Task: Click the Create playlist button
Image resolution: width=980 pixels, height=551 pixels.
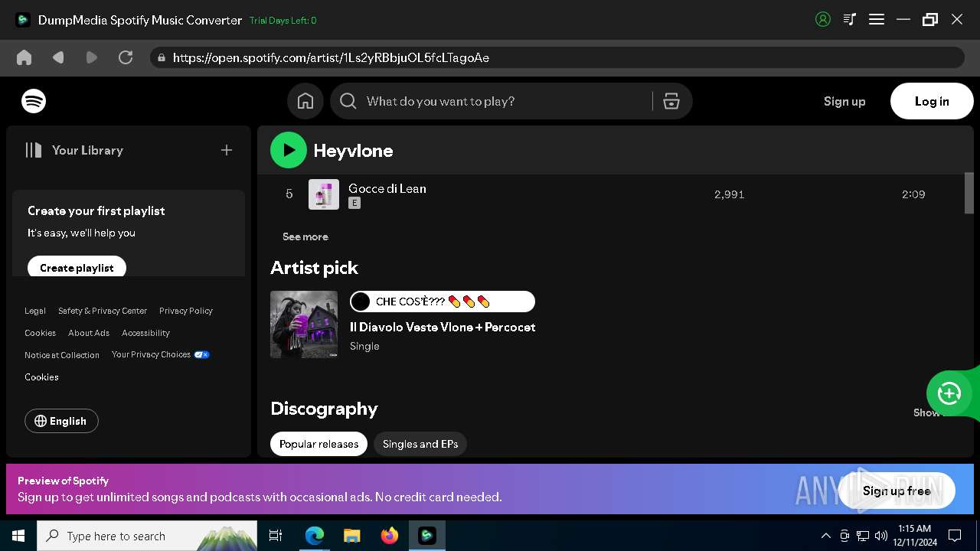Action: pyautogui.click(x=77, y=268)
